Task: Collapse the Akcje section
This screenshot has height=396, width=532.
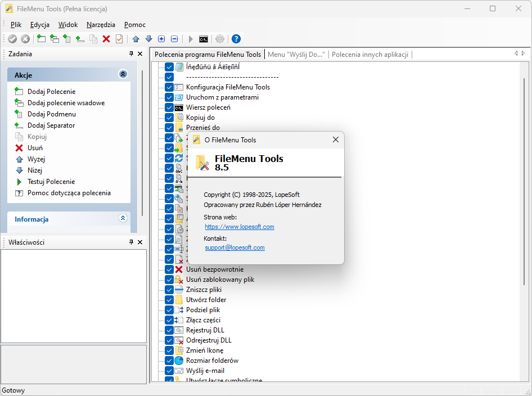Action: (x=123, y=74)
